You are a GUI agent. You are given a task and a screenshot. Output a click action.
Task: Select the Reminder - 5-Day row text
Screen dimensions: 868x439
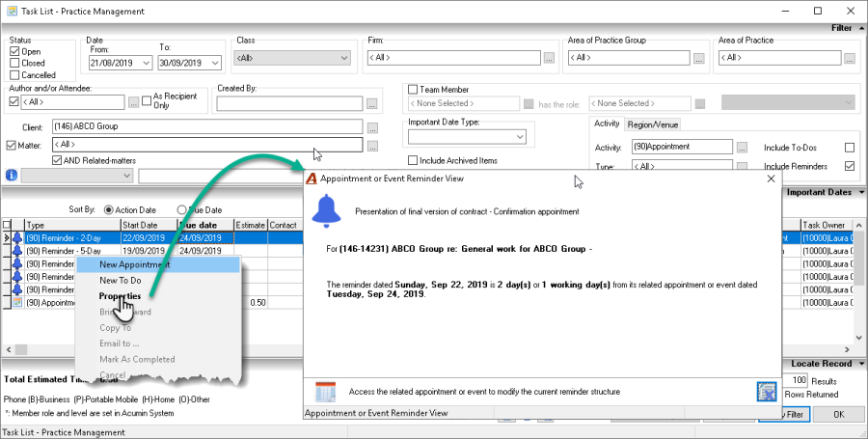(64, 251)
